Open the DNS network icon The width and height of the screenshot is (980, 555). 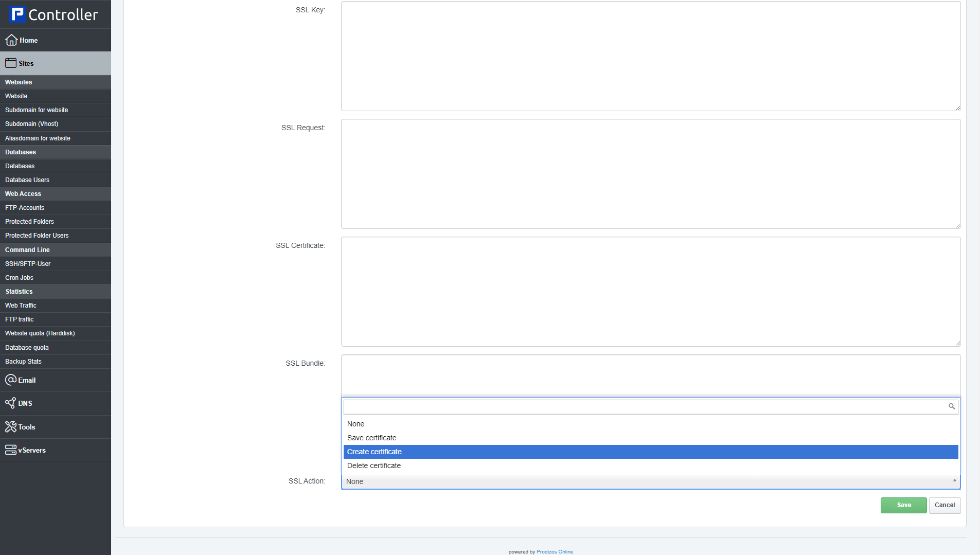click(x=11, y=403)
